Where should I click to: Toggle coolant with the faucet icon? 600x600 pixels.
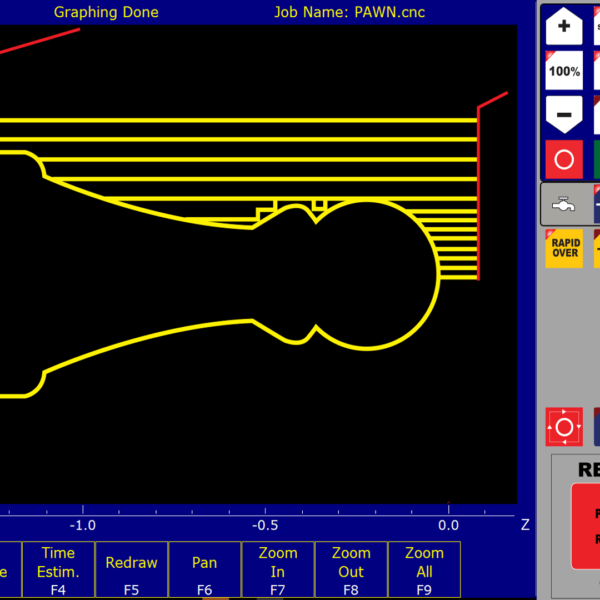563,204
